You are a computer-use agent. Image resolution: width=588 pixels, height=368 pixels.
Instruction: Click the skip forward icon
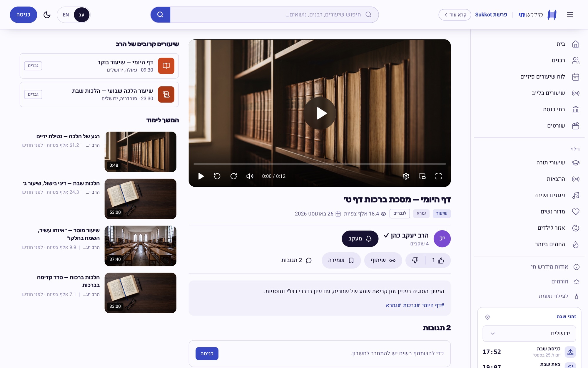click(x=233, y=176)
